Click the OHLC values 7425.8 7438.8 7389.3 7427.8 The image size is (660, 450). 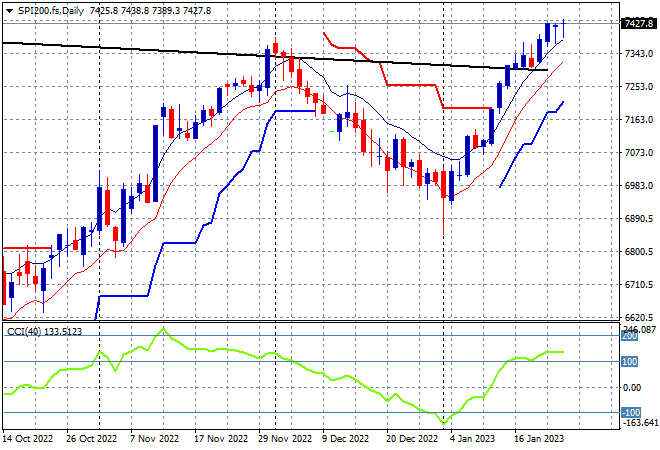[x=150, y=11]
